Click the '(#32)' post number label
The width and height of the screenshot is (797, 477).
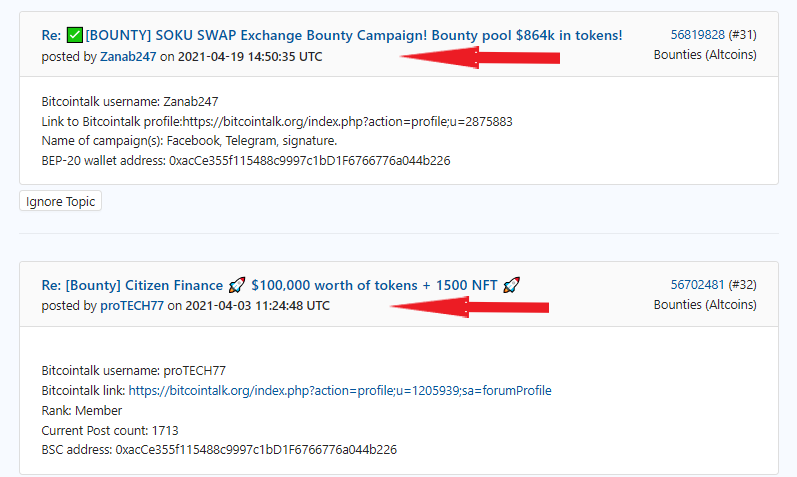click(x=742, y=285)
